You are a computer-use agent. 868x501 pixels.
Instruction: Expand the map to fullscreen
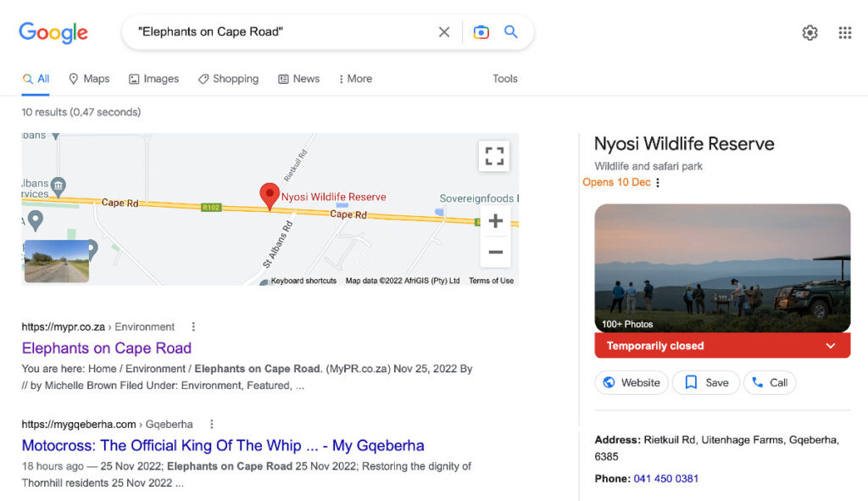pyautogui.click(x=494, y=156)
